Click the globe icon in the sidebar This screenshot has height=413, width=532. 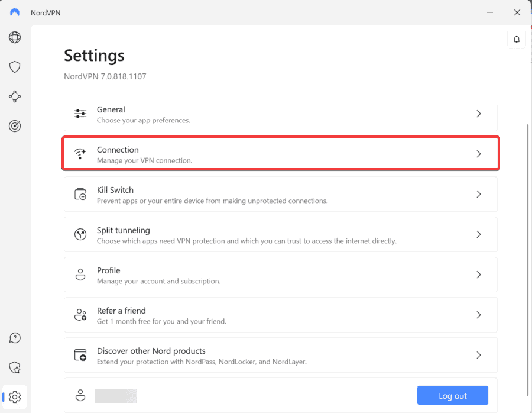14,37
